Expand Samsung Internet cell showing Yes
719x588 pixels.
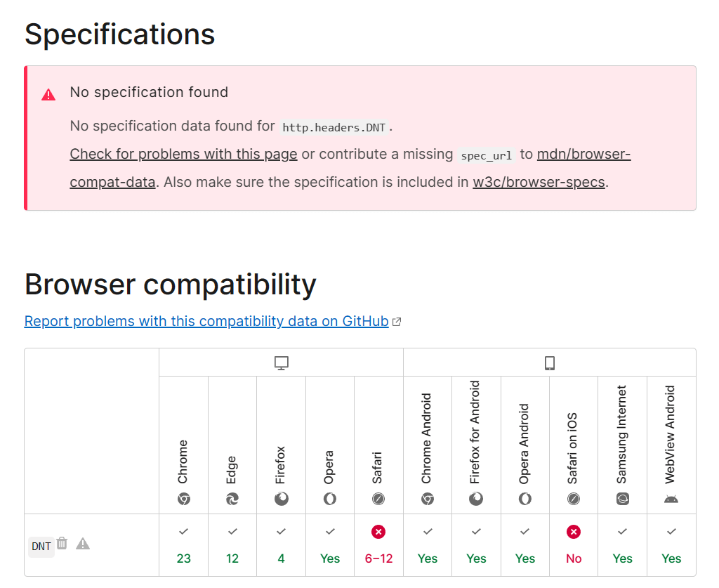pyautogui.click(x=622, y=545)
